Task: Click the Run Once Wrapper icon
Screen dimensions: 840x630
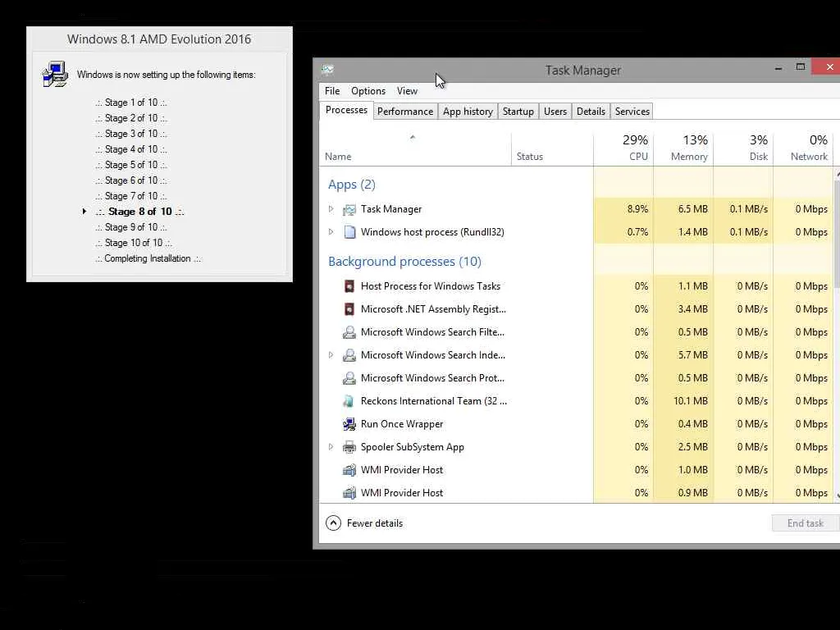Action: 349,424
